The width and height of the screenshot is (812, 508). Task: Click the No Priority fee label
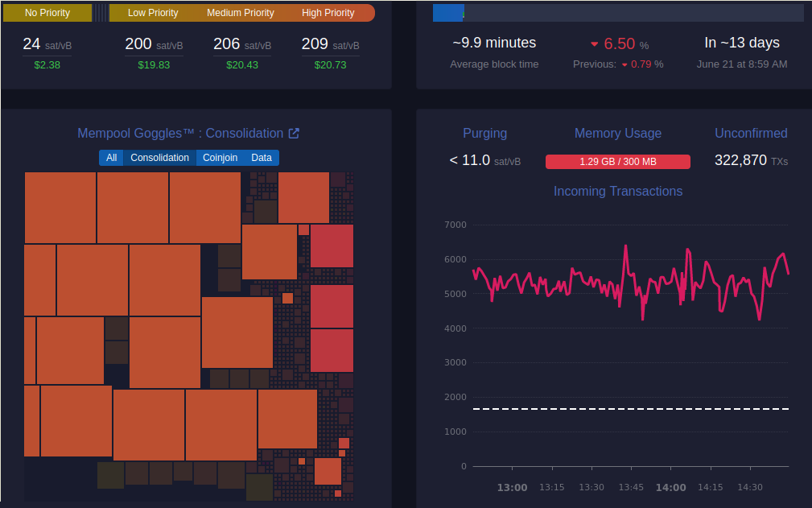pos(47,13)
